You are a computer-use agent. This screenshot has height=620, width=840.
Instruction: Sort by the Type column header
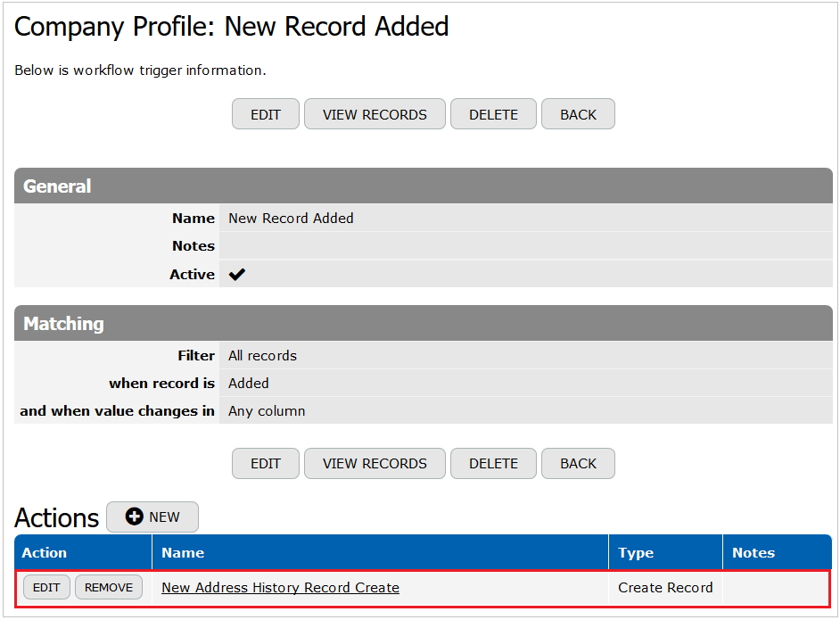[636, 553]
